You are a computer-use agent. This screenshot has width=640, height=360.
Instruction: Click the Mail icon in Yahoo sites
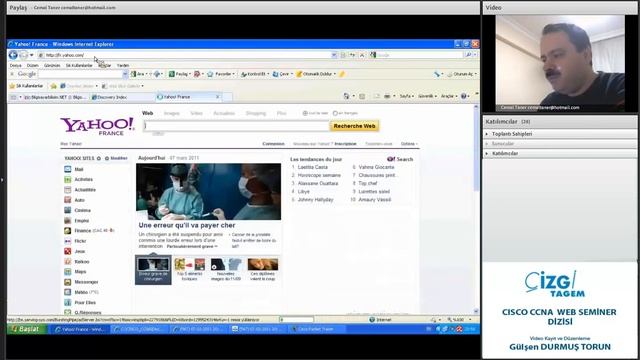point(68,169)
